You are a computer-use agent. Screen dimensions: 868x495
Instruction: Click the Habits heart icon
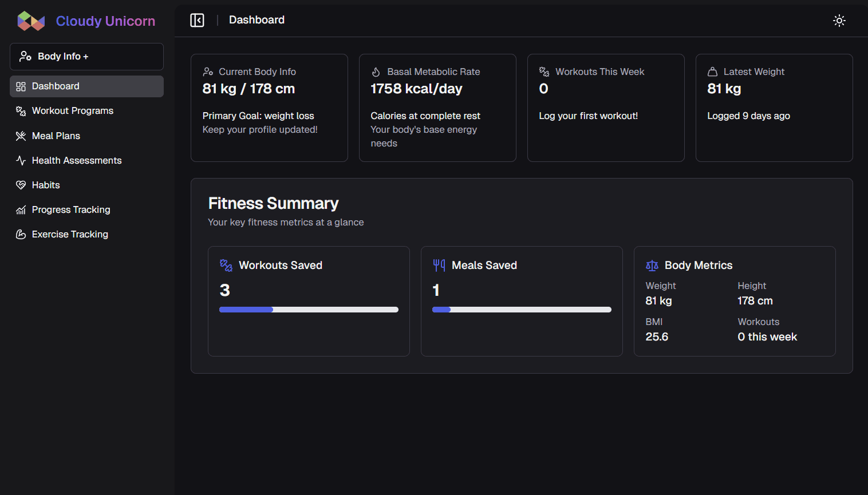21,185
